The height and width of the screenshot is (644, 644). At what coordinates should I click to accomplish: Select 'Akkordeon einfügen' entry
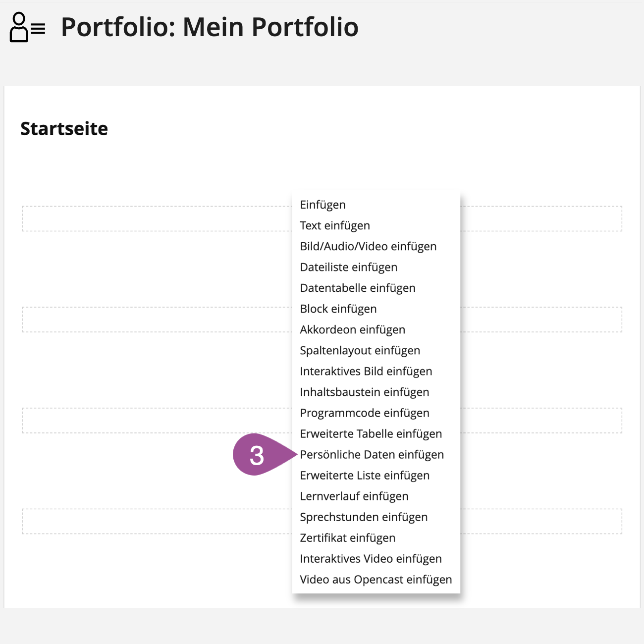click(x=353, y=330)
